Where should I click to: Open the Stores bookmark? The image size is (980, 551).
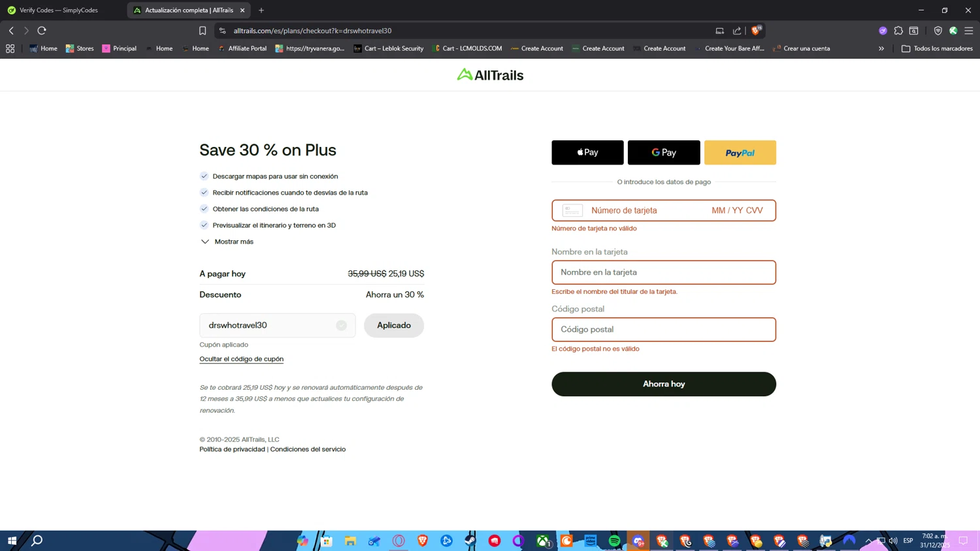pyautogui.click(x=80, y=48)
